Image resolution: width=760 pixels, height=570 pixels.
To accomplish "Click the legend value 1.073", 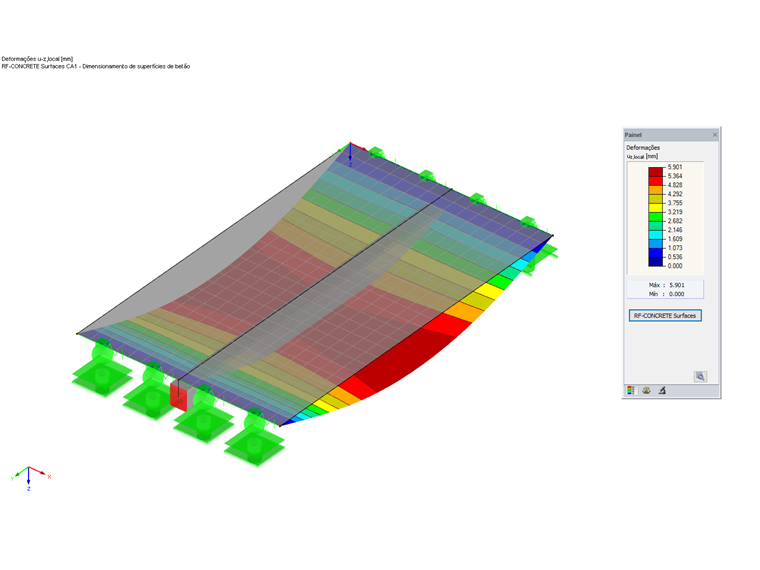I will 675,248.
